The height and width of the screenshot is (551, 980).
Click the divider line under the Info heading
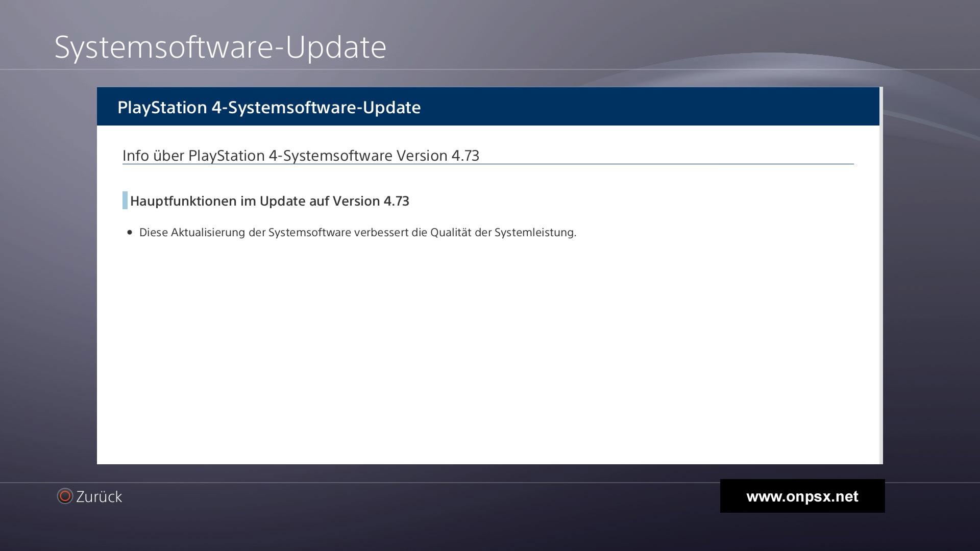(x=487, y=164)
